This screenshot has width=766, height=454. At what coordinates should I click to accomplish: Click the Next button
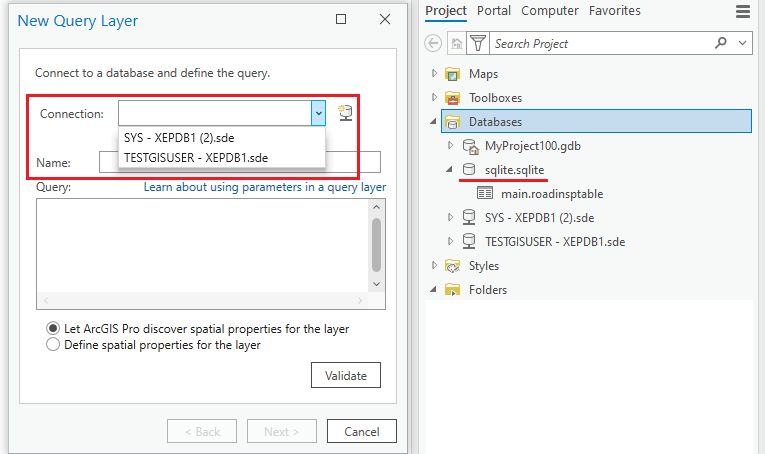281,432
